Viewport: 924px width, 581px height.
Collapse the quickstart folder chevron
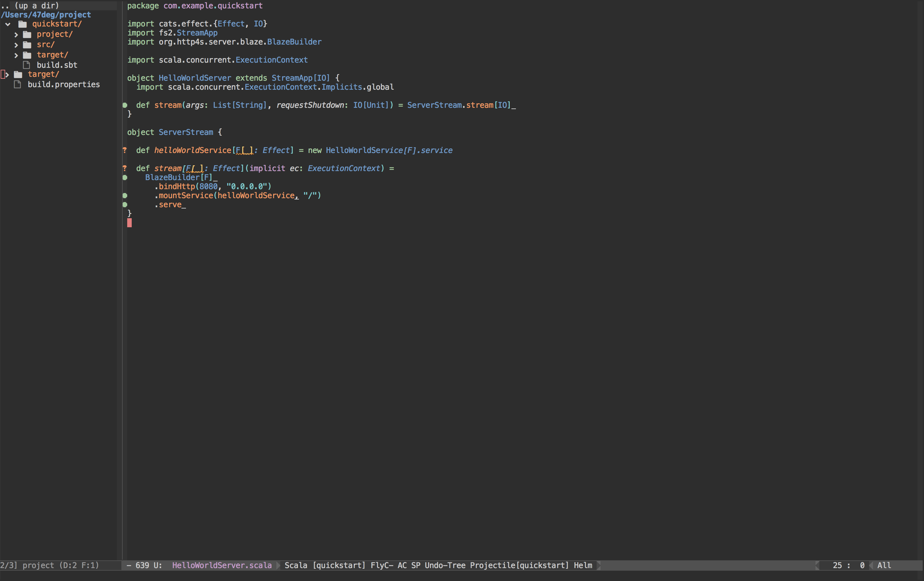8,24
